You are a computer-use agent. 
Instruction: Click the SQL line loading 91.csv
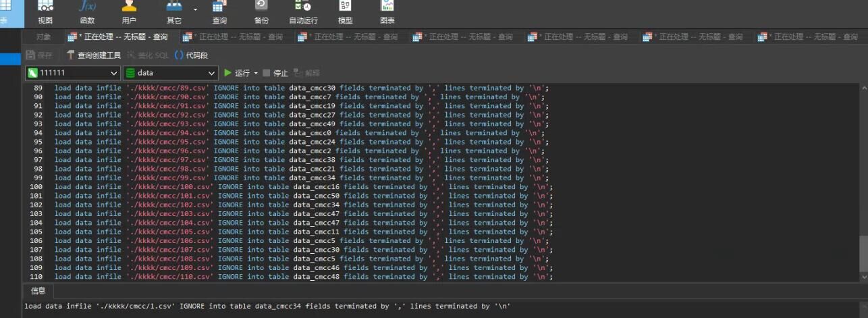302,106
